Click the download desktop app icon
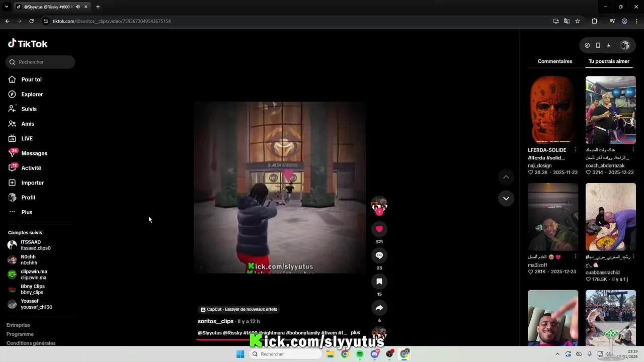The width and height of the screenshot is (644, 362). coord(608,45)
